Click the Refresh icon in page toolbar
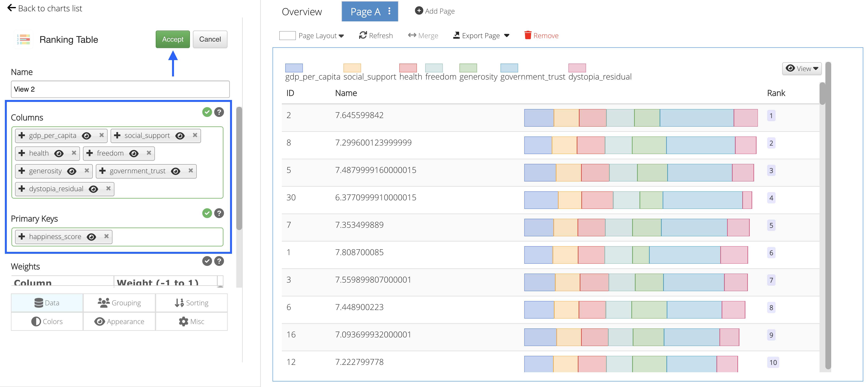This screenshot has width=868, height=387. (363, 35)
